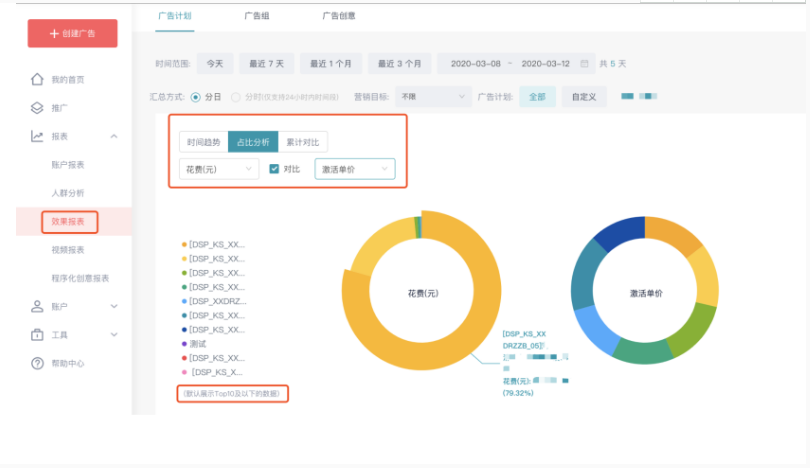Click the 共 5 天 day count text

613,64
